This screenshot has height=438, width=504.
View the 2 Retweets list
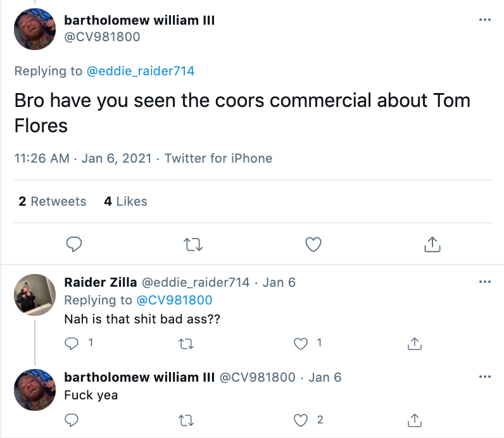point(53,201)
